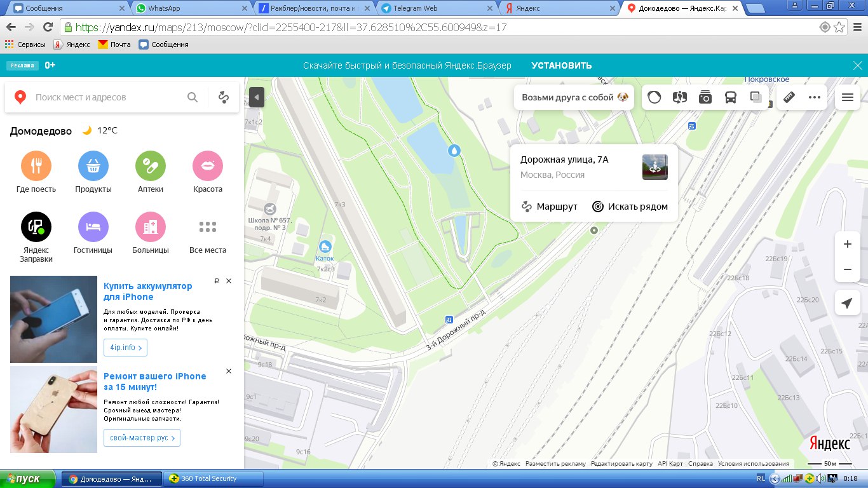
Task: Close the iPhone repair ad
Action: (229, 371)
